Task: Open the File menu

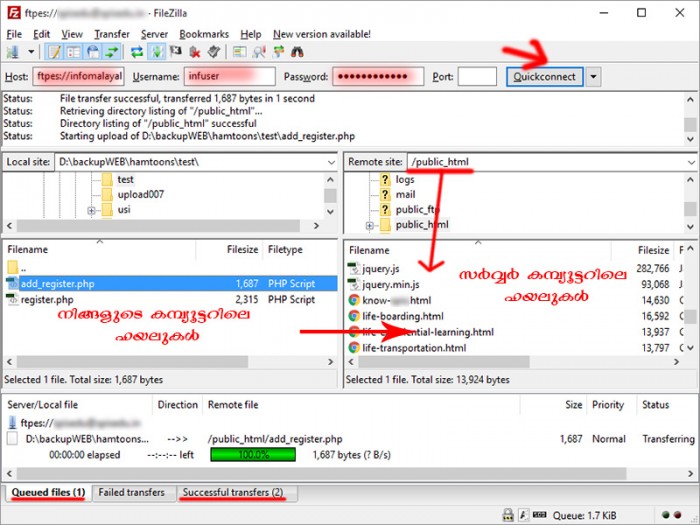Action: (14, 34)
